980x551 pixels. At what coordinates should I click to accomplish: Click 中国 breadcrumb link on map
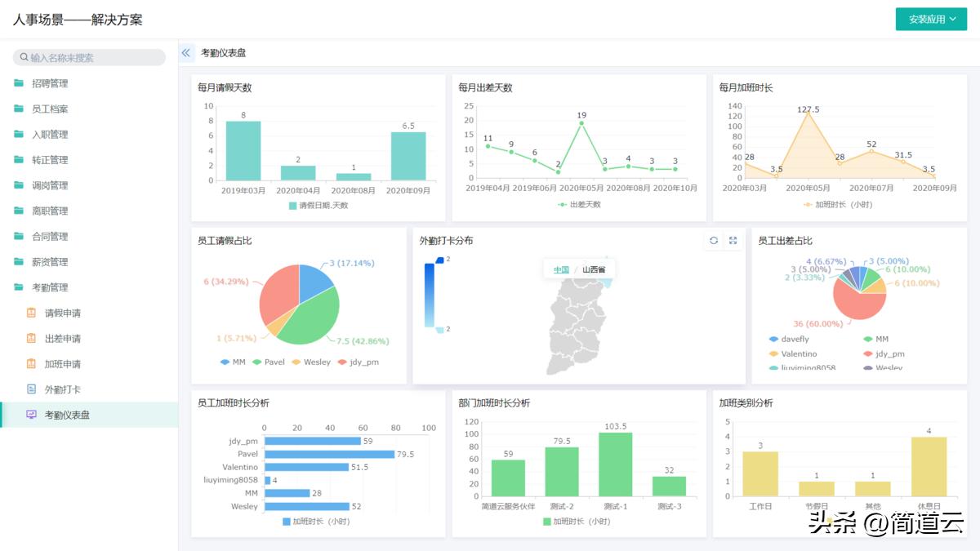click(x=561, y=269)
